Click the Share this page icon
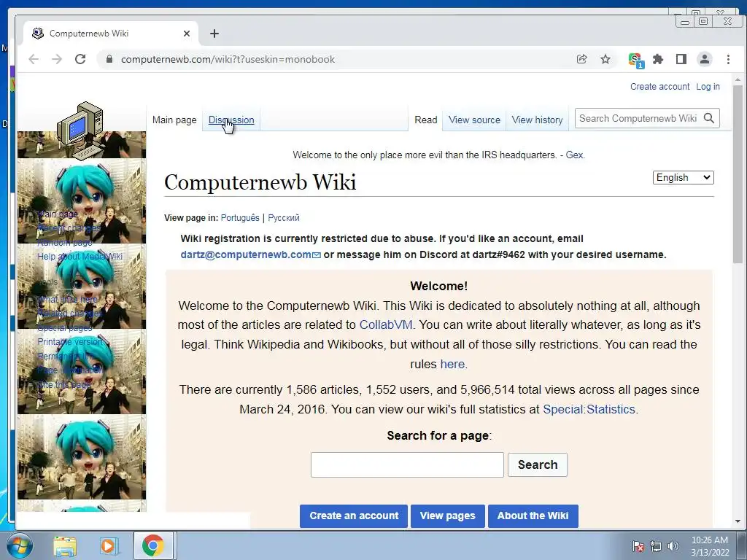 coord(581,59)
